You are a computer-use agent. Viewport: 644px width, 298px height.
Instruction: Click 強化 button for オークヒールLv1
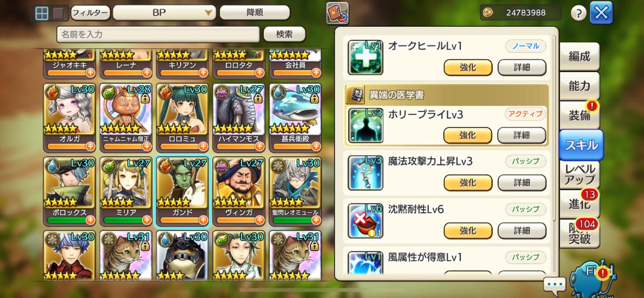[468, 68]
